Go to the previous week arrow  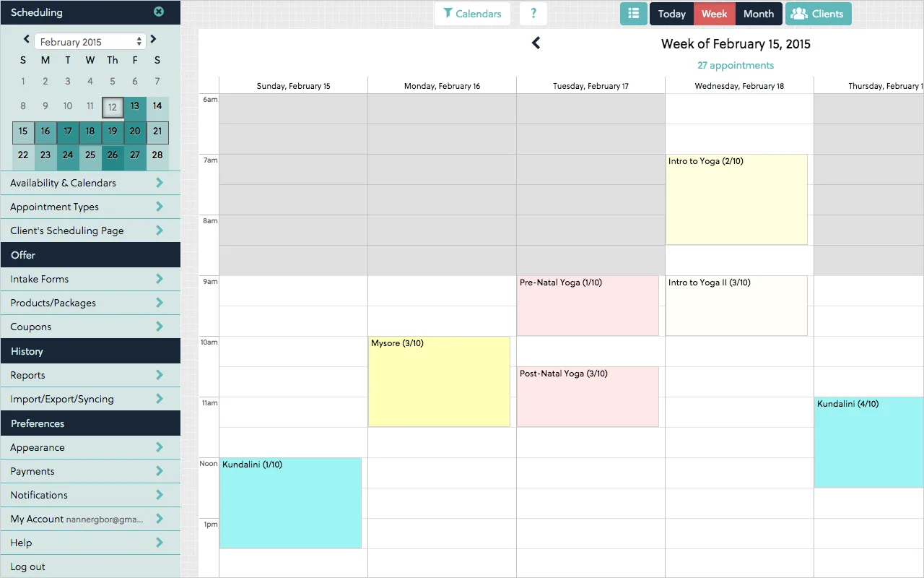(x=536, y=43)
